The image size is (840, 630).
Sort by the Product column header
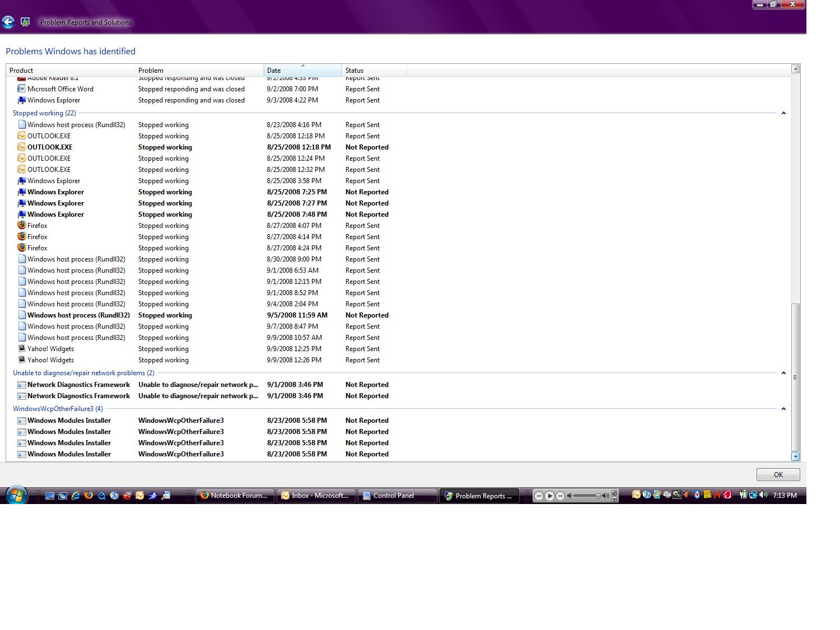[71, 70]
